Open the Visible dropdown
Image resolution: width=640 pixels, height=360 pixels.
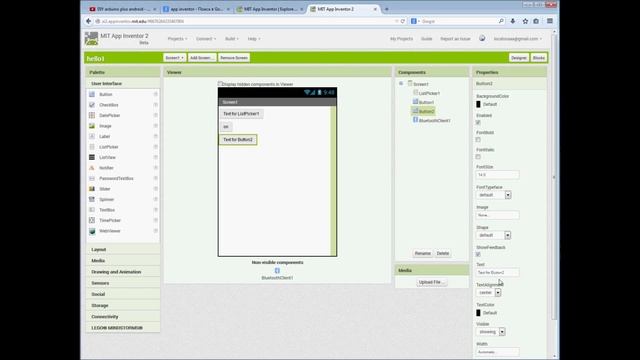(x=491, y=332)
